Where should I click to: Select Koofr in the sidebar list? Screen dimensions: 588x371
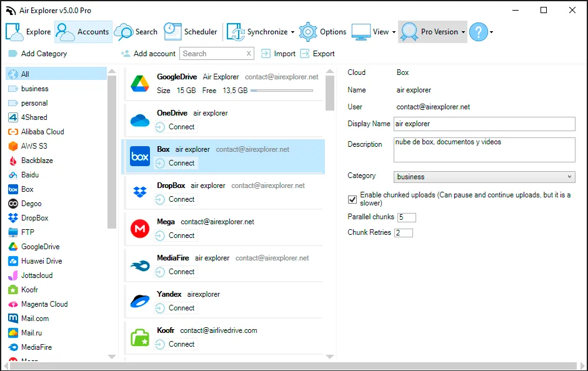(56, 290)
